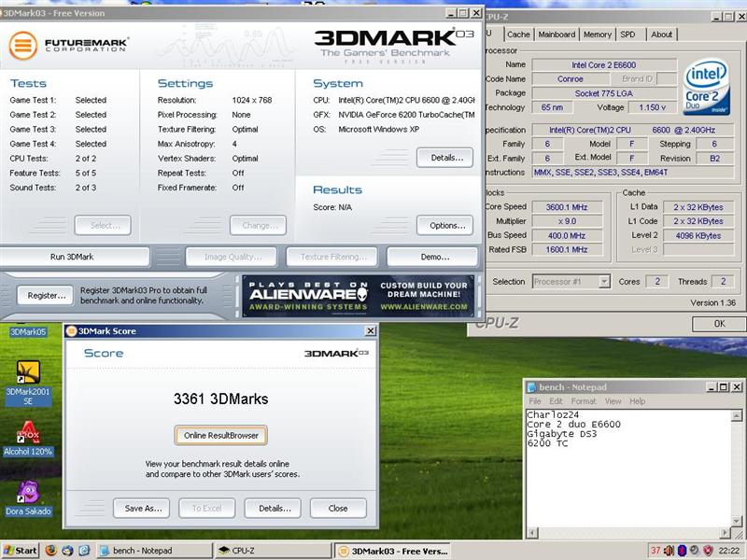Open system Details in 3DMark03 window
The height and width of the screenshot is (560, 747).
pos(445,158)
